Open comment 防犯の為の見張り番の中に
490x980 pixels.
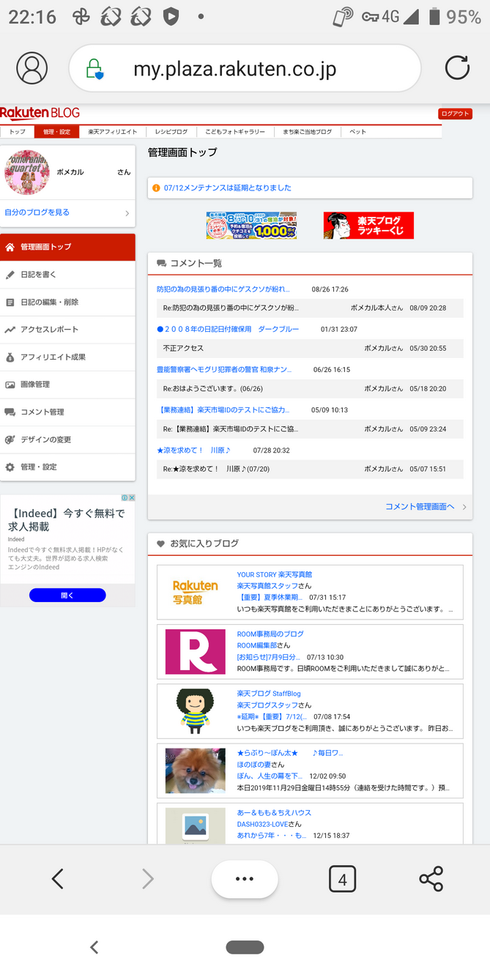tap(223, 289)
